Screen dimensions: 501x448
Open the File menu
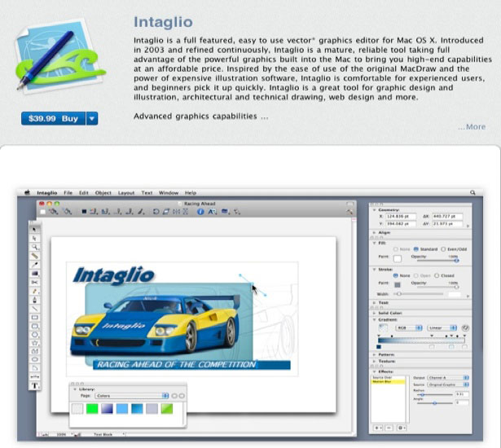[68, 193]
